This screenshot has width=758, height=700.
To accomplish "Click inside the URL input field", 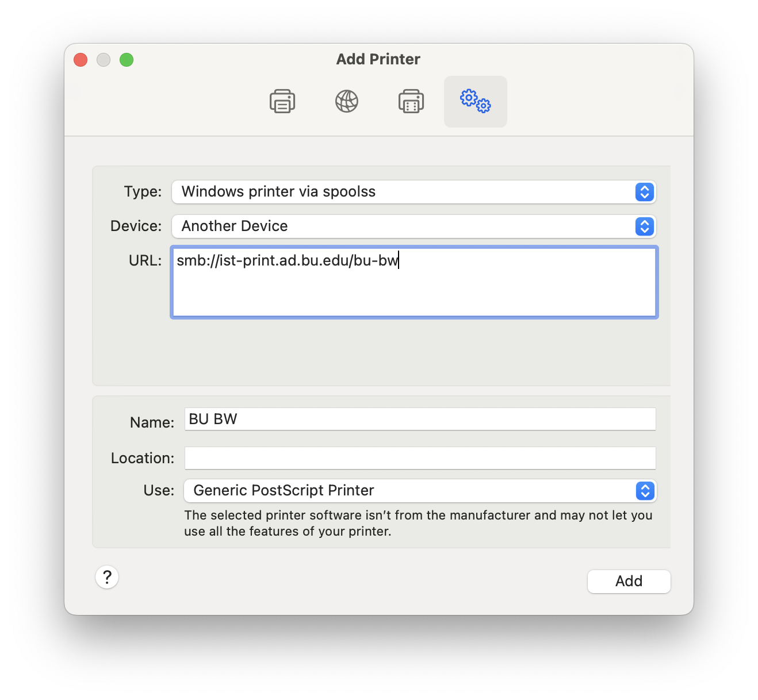I will click(413, 282).
